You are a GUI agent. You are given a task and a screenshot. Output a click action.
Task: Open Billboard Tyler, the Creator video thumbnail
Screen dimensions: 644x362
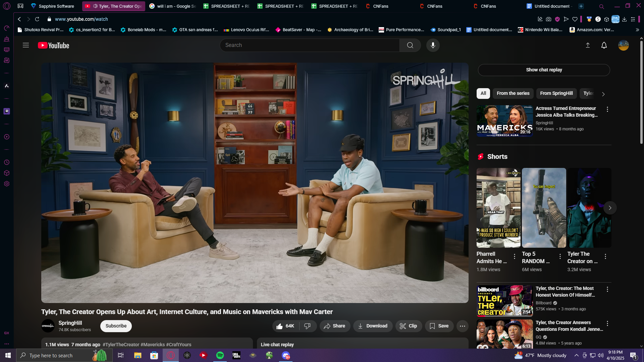(504, 301)
